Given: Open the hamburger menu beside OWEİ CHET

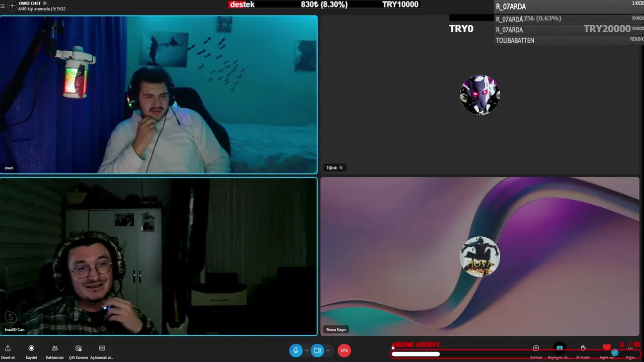Looking at the screenshot, I should 3,6.
